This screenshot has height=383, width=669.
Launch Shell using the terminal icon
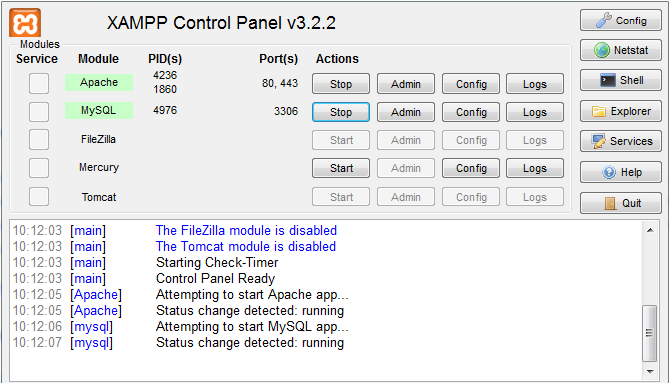[608, 80]
